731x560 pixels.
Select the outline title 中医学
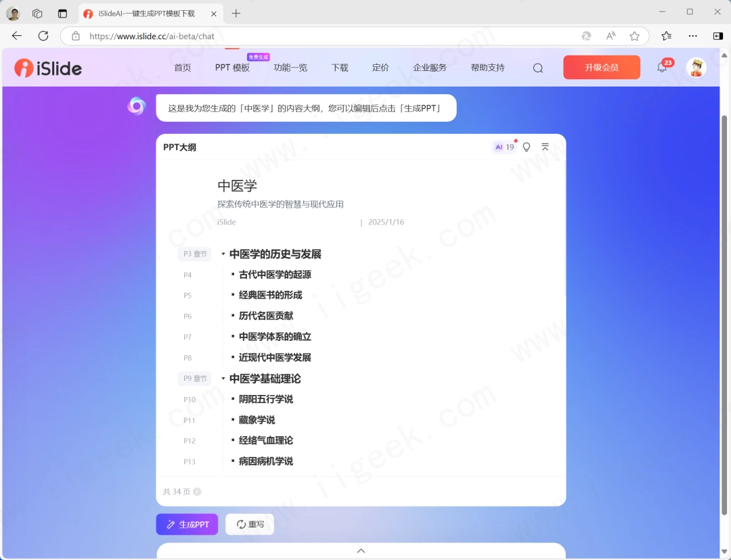pyautogui.click(x=237, y=186)
